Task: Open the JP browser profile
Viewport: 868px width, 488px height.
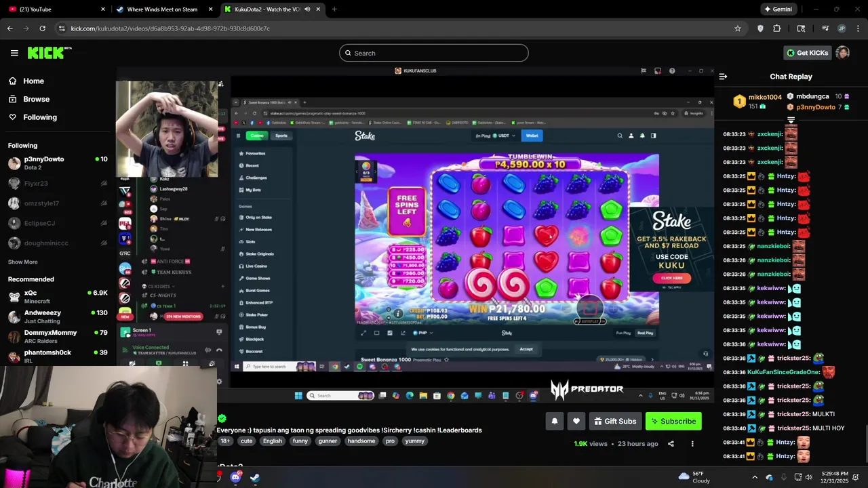Action: click(842, 28)
